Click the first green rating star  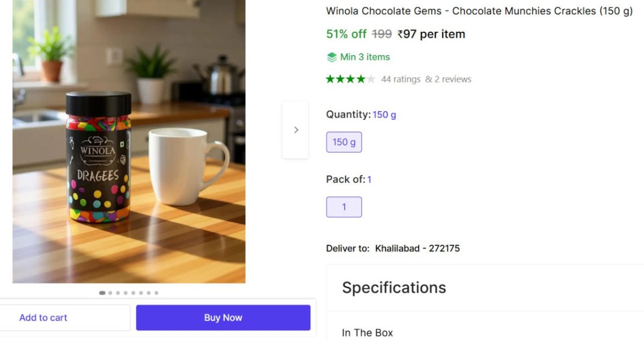coord(331,79)
